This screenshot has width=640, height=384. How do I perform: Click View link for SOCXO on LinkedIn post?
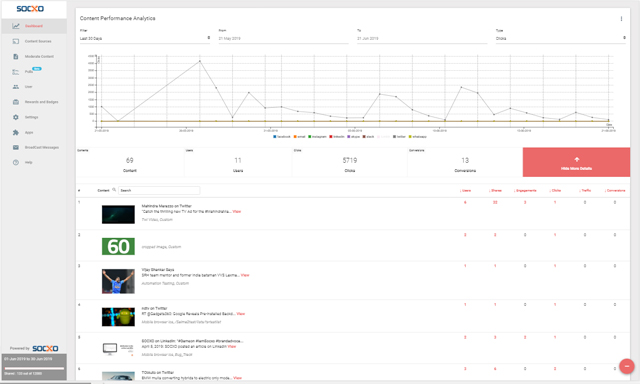tap(232, 346)
